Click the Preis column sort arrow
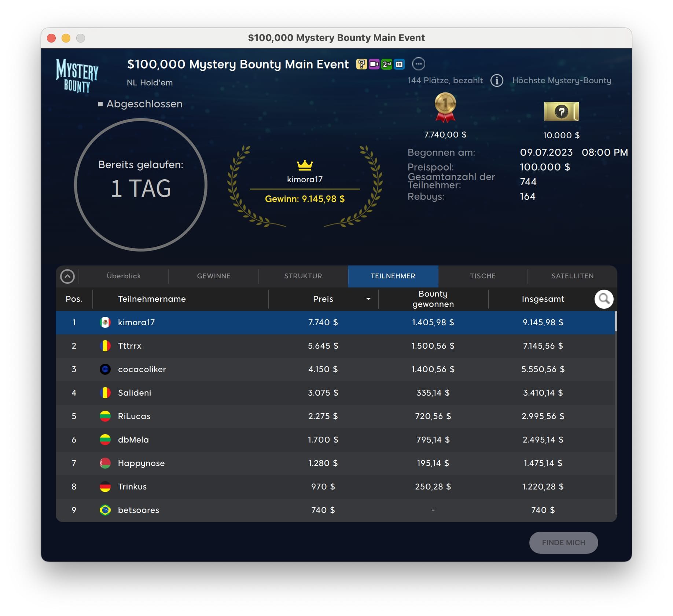The width and height of the screenshot is (673, 616). click(x=368, y=299)
